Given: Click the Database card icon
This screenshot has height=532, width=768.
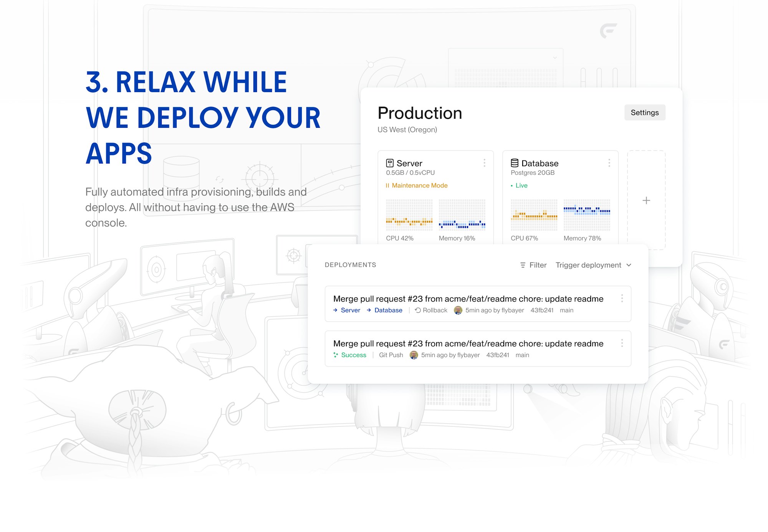Looking at the screenshot, I should pyautogui.click(x=515, y=163).
